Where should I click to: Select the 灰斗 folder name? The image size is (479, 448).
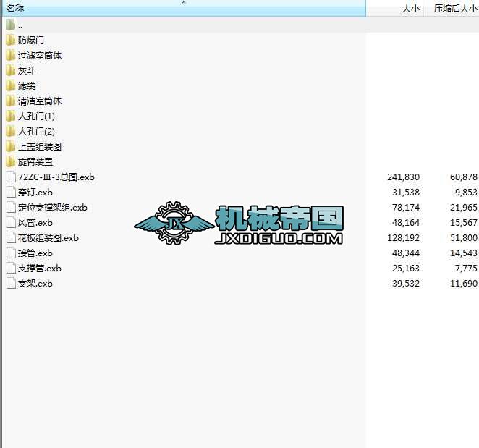(x=27, y=71)
